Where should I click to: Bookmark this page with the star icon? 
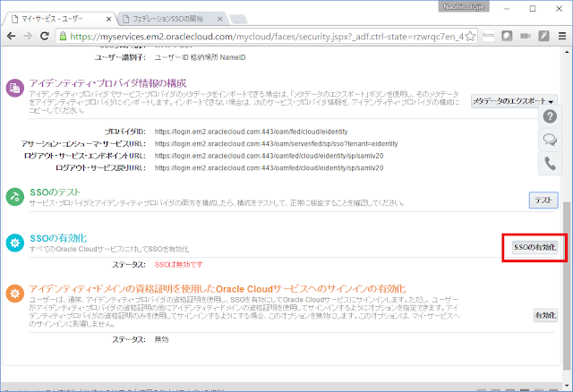470,36
